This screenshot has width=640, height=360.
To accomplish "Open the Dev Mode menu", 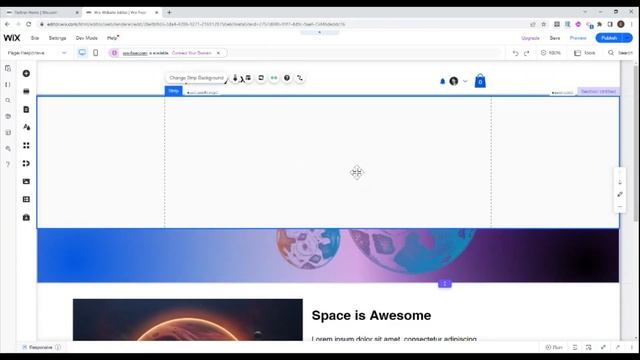I will point(87,38).
